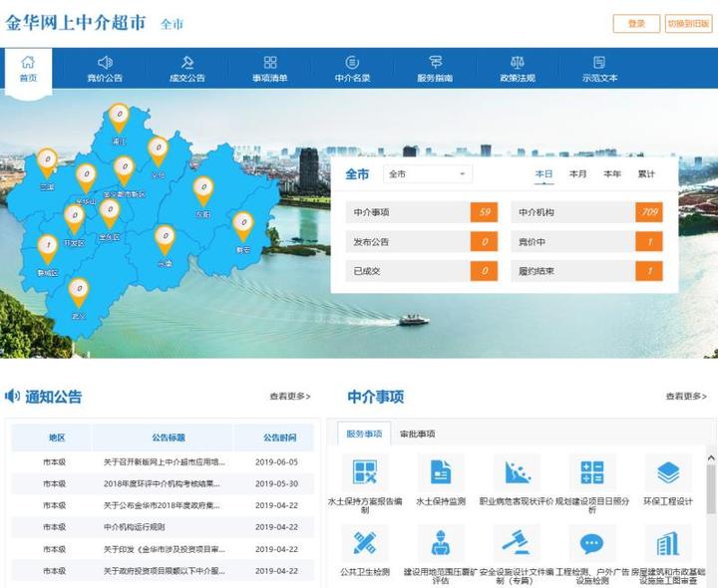The width and height of the screenshot is (718, 588).
Task: Expand the 全市 region dropdown
Action: click(x=427, y=173)
